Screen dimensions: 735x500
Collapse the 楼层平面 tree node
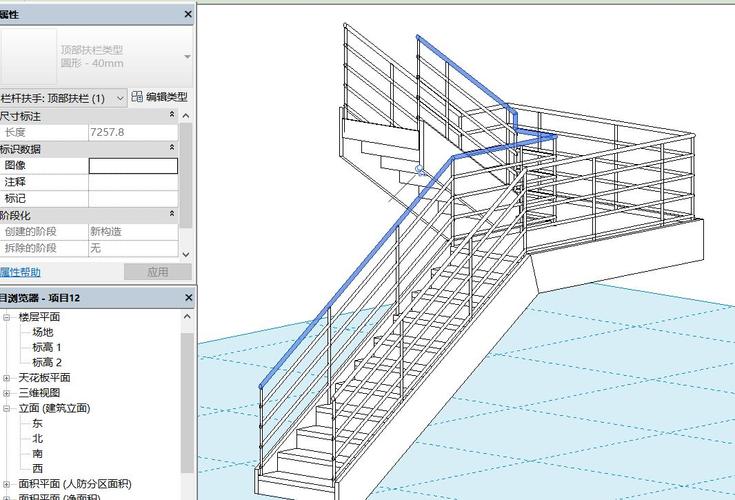click(x=7, y=317)
